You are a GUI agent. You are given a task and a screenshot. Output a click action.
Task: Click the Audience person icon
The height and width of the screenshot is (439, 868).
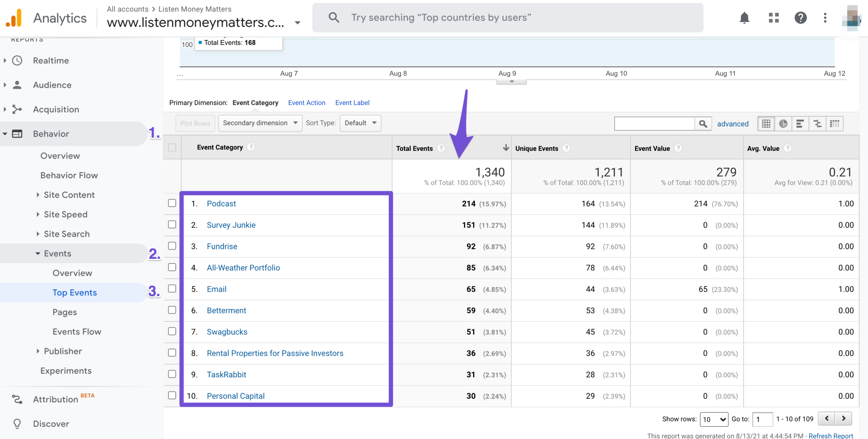point(17,85)
